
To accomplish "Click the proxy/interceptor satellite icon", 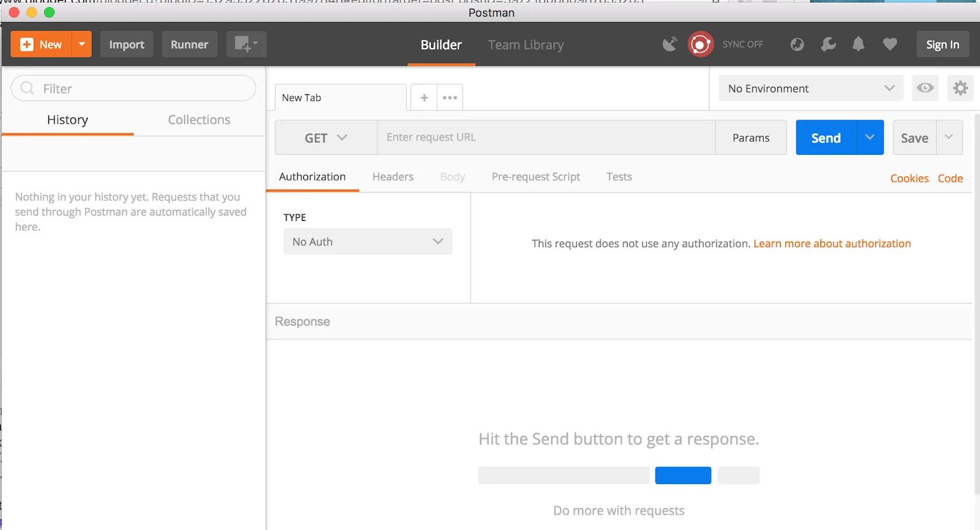I will tap(669, 44).
